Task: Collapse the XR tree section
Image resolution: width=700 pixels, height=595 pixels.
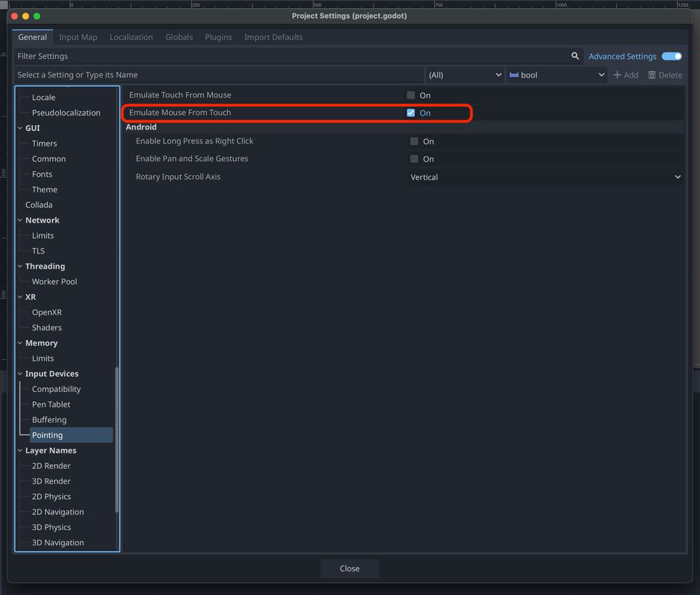Action: [20, 297]
